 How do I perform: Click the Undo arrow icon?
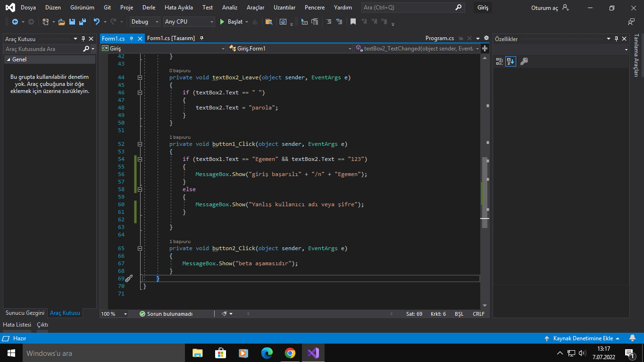96,22
